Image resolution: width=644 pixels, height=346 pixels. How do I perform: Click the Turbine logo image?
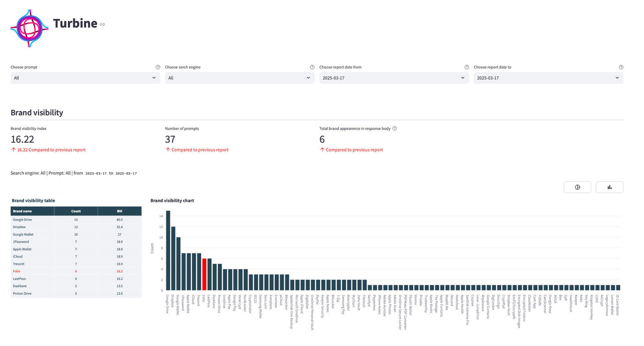coord(30,28)
